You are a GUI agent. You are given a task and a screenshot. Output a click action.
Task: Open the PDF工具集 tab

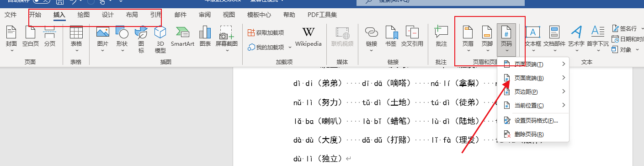[x=322, y=15]
